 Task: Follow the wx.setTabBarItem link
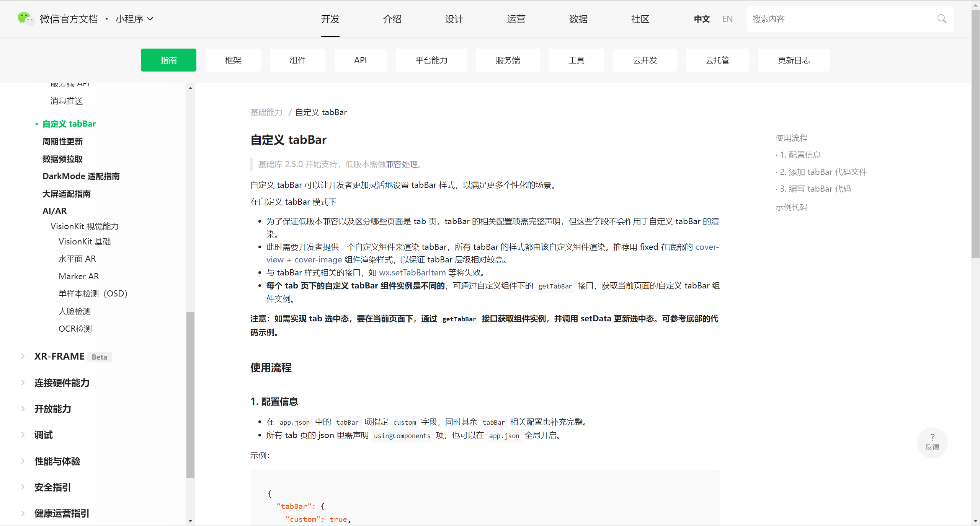tap(412, 272)
